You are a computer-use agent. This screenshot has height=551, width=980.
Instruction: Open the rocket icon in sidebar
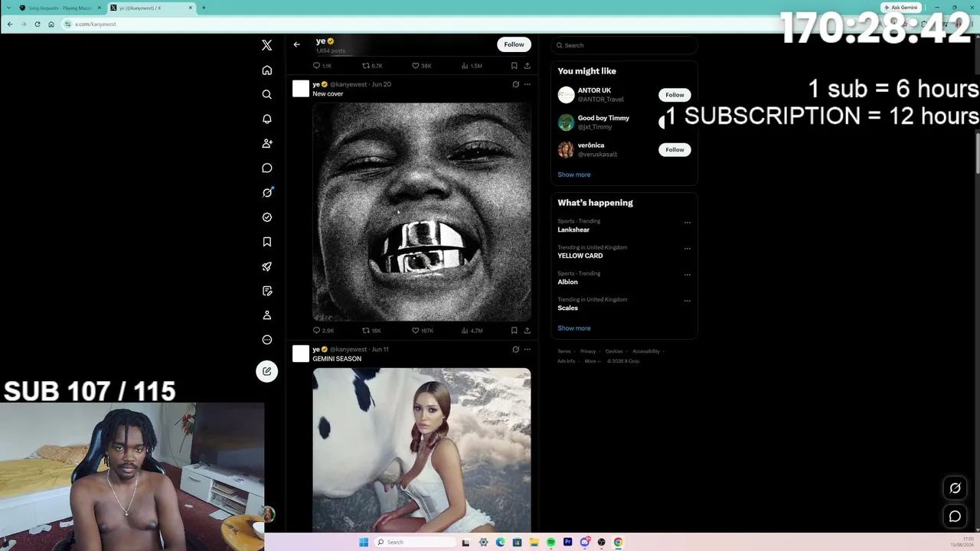pos(266,266)
